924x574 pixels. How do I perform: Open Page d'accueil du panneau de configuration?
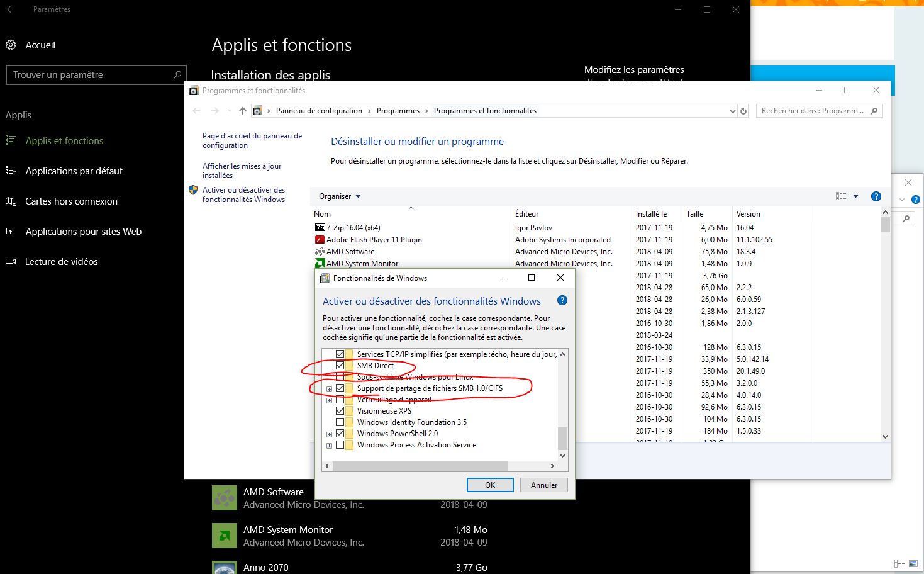point(252,140)
